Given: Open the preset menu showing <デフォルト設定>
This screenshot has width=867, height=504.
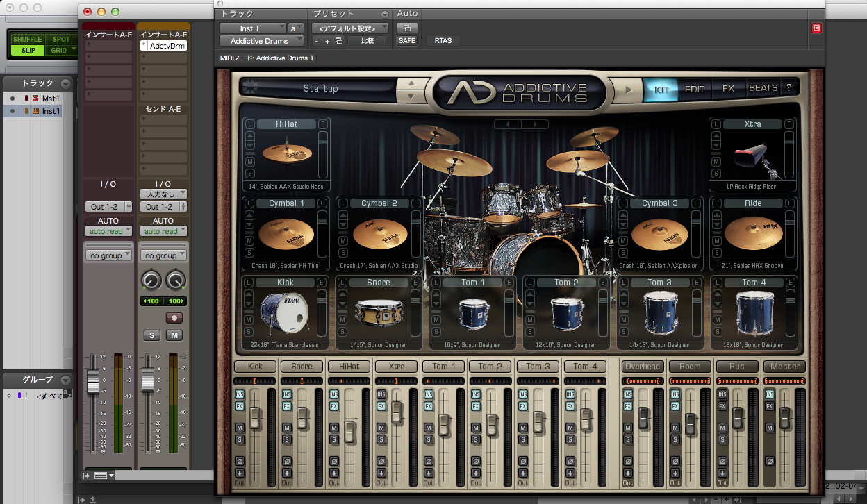Looking at the screenshot, I should click(x=350, y=28).
